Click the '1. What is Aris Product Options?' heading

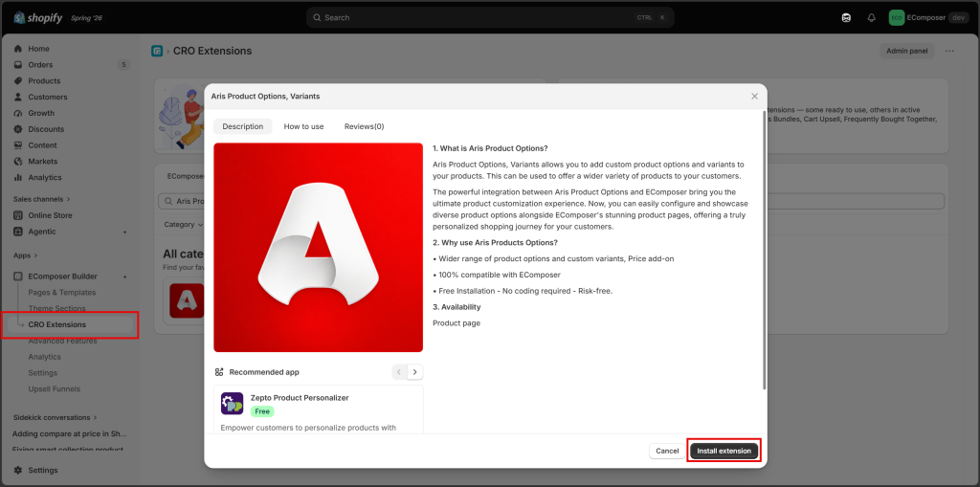(490, 148)
